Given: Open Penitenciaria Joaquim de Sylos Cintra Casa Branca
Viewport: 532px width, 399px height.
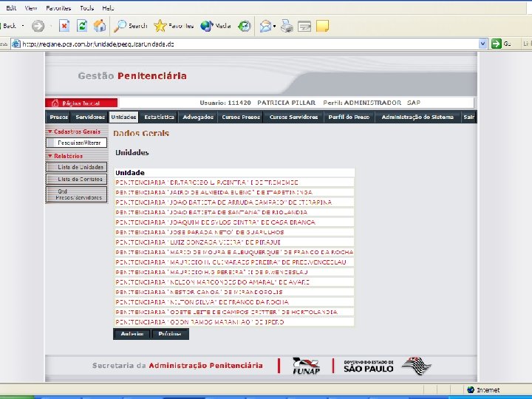Looking at the screenshot, I should pos(216,222).
